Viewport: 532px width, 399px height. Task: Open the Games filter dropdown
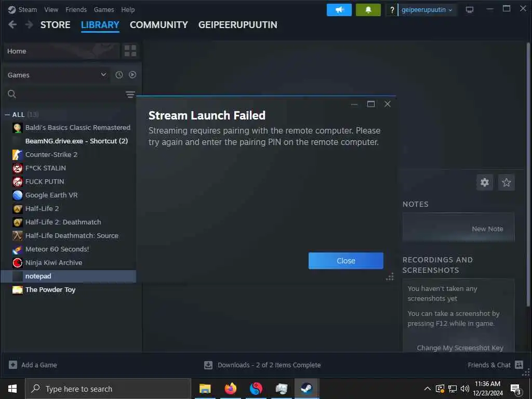pos(56,75)
